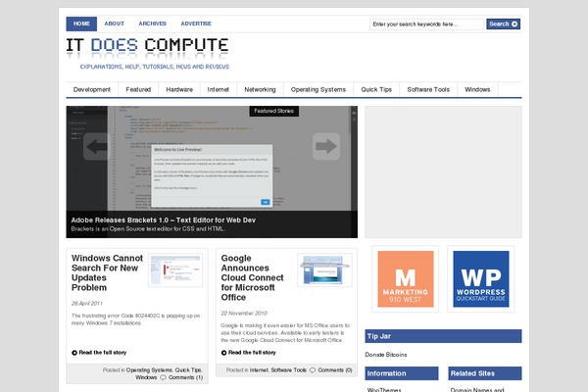Click the Featured Stories label on the slider
The image size is (588, 392).
tap(273, 111)
